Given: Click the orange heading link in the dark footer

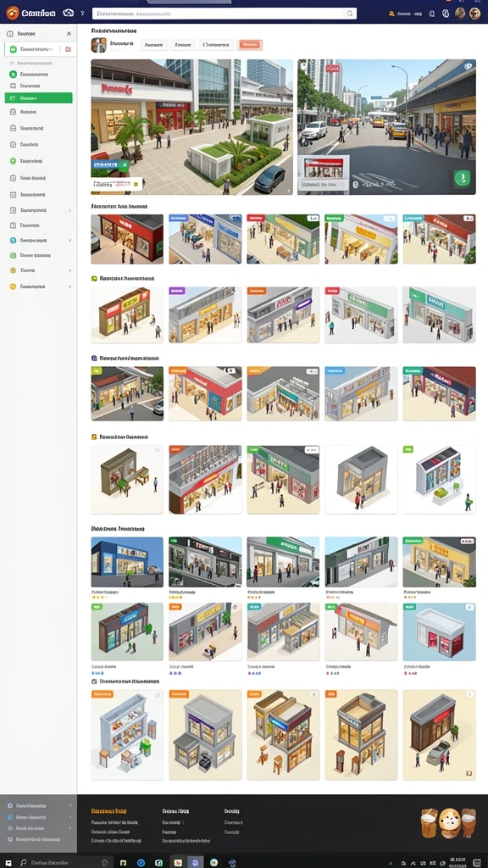Looking at the screenshot, I should click(109, 811).
